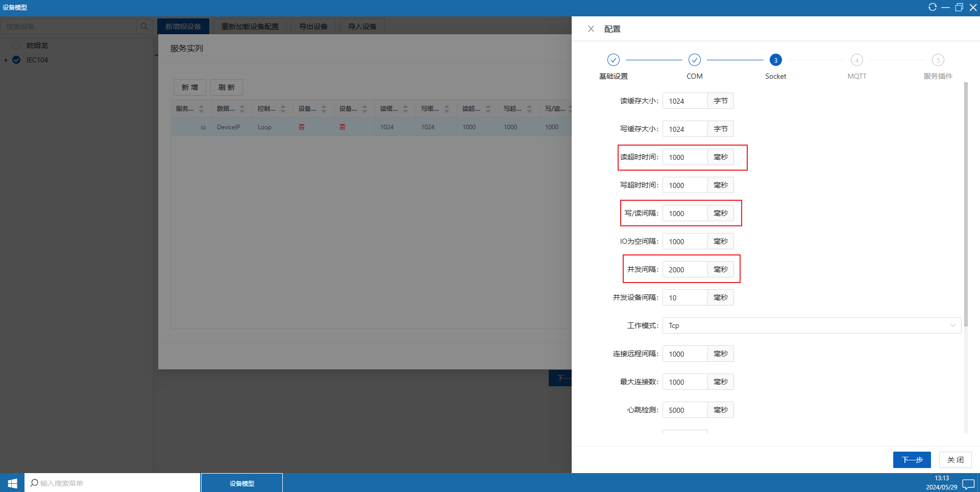Screen dimensions: 980x492
Task: Edit the 并发设备间隔 field showing 10
Action: [685, 298]
